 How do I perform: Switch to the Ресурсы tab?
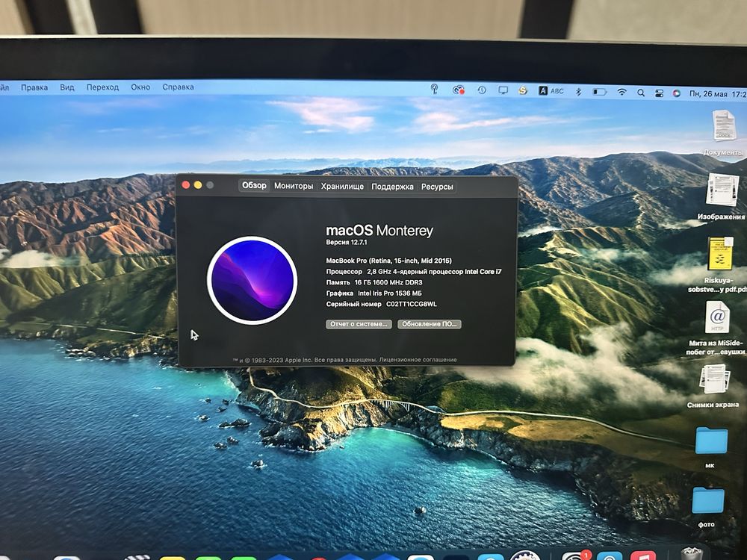pyautogui.click(x=437, y=187)
